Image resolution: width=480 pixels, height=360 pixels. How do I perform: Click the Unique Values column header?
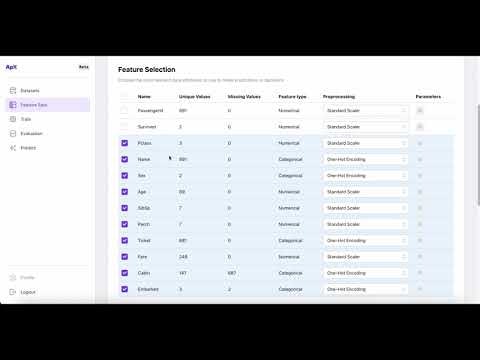[x=194, y=97]
